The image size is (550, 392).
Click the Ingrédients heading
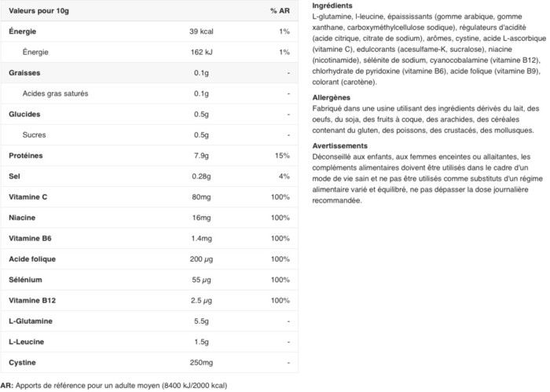click(x=332, y=5)
